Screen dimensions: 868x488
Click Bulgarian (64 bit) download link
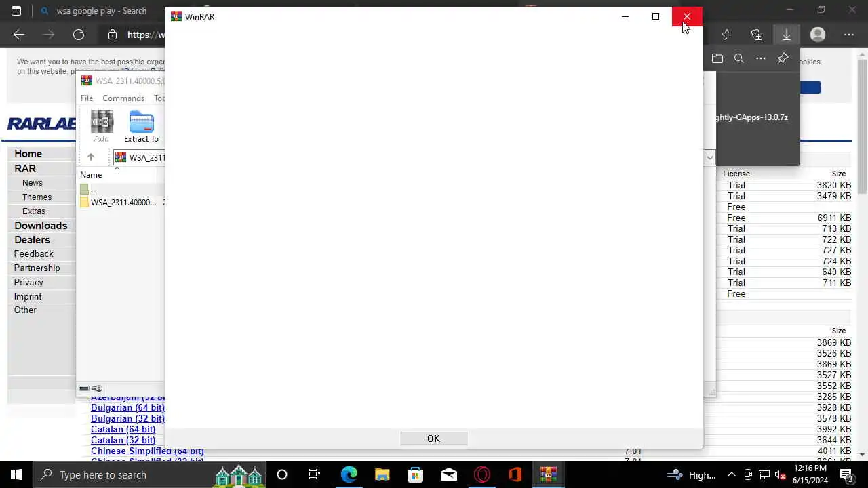pos(127,408)
